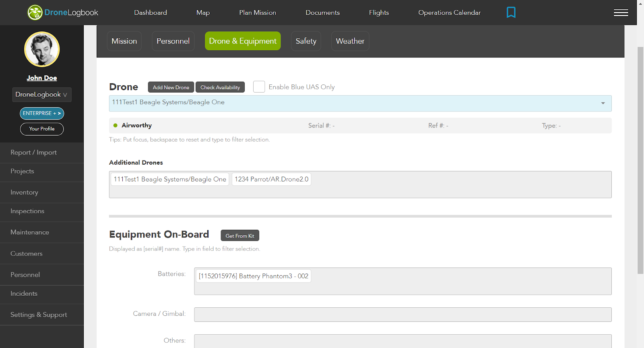
Task: Click into the Camera / Gimbal field
Action: coord(403,315)
